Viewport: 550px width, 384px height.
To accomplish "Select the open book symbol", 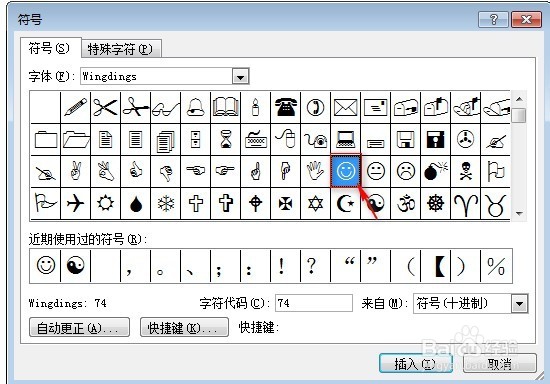I will click(x=226, y=107).
